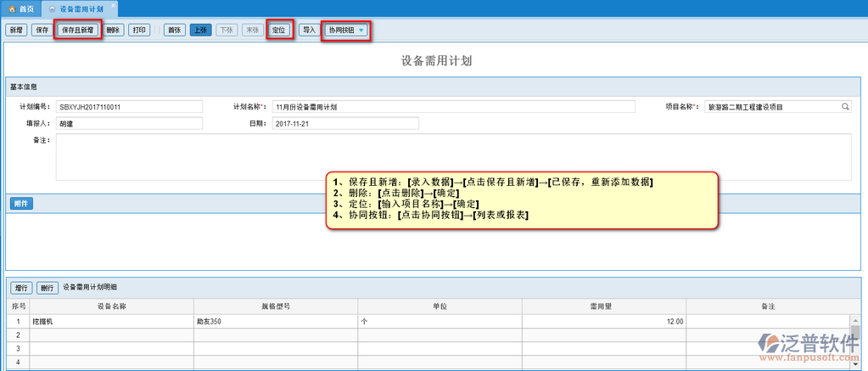The image size is (868, 371).
Task: Click 保存且新增 to save and add new
Action: coord(78,30)
